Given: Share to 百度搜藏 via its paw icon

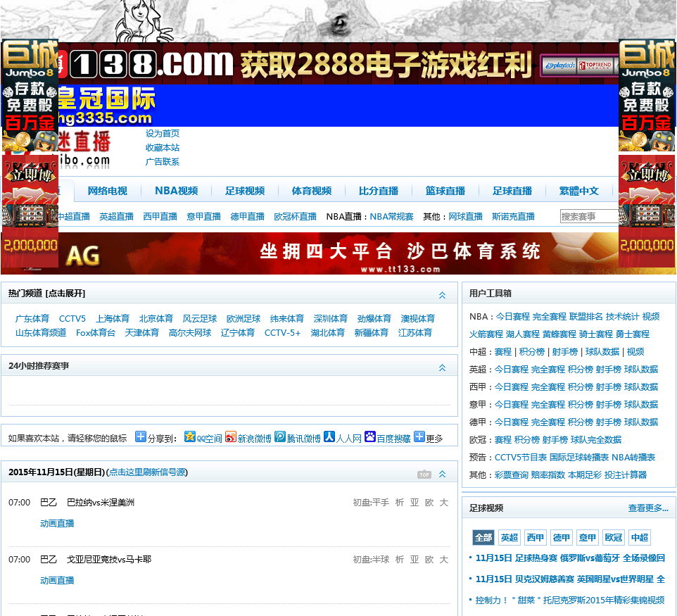Looking at the screenshot, I should point(369,436).
